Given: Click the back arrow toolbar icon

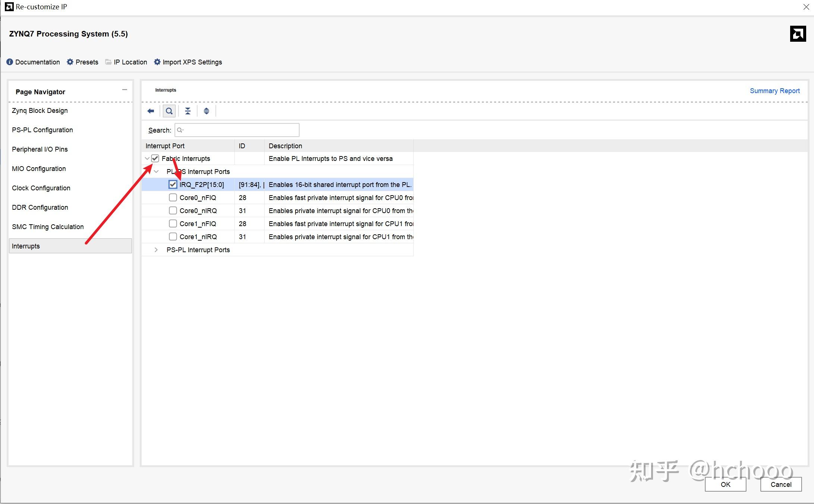Looking at the screenshot, I should pos(151,111).
